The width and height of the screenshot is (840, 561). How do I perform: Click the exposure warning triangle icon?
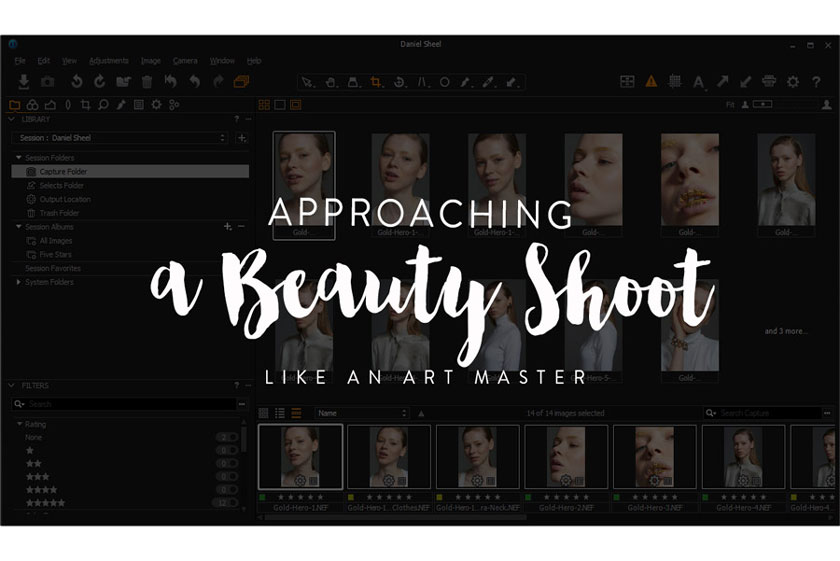coord(651,82)
